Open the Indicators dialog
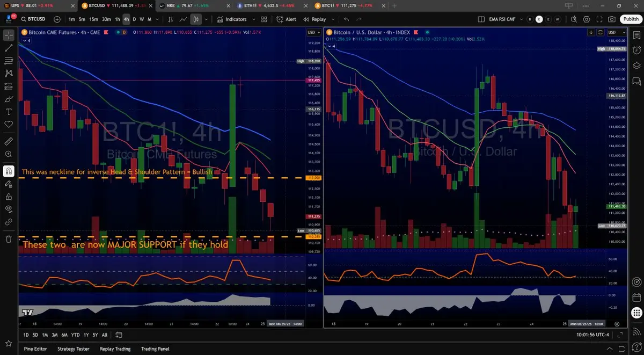Screen dimensions: 644x355 tap(231, 19)
